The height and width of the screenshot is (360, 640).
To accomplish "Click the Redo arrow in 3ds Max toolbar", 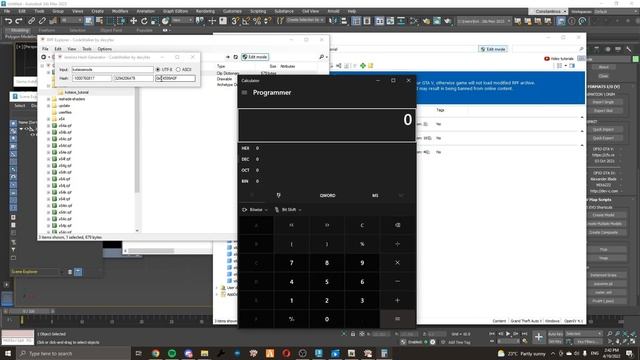I will click(19, 20).
